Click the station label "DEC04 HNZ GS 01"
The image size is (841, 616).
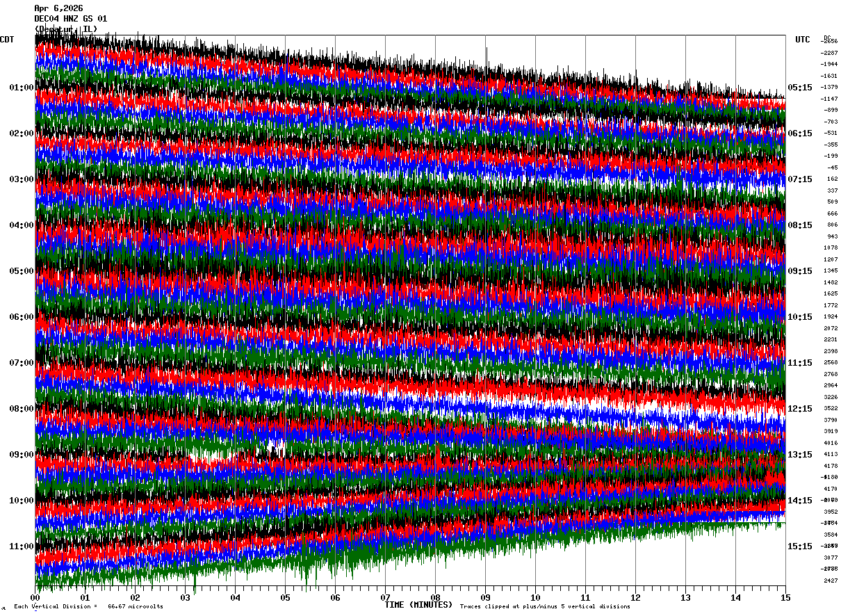tap(71, 19)
